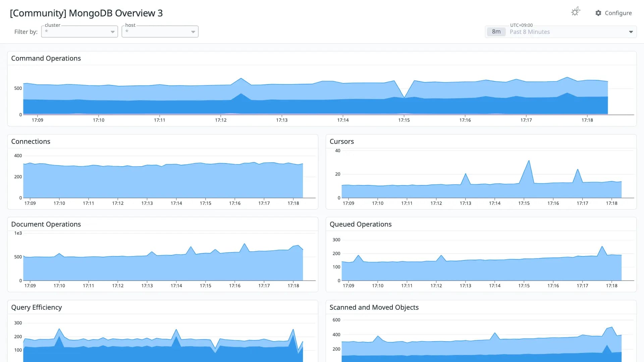Click the 17:18 label on the Cursors axis
The width and height of the screenshot is (644, 362).
pos(611,203)
